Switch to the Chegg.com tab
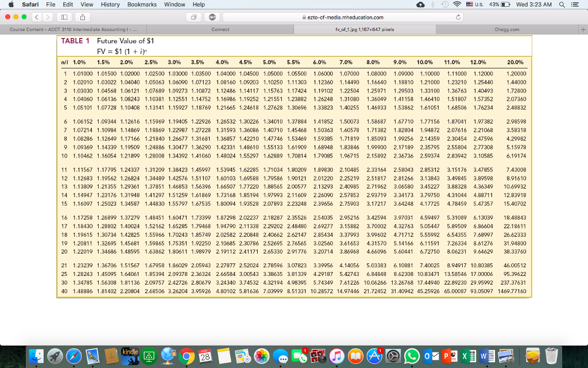The height and width of the screenshot is (368, 588). (x=506, y=29)
